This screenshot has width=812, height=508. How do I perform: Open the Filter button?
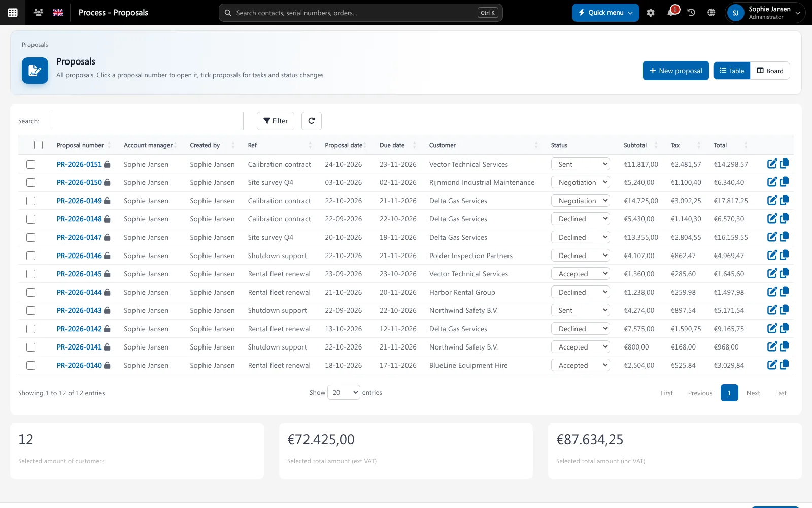click(x=276, y=121)
